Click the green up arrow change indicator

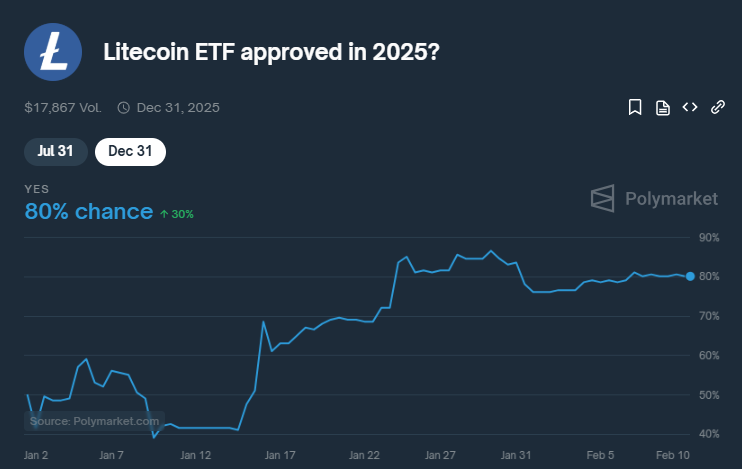tap(164, 213)
